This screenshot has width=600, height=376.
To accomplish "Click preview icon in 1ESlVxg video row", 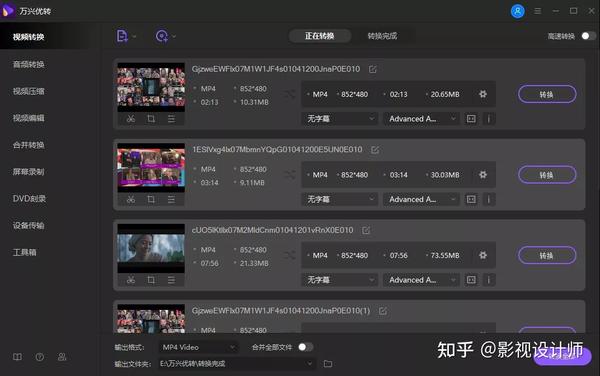I will [471, 199].
